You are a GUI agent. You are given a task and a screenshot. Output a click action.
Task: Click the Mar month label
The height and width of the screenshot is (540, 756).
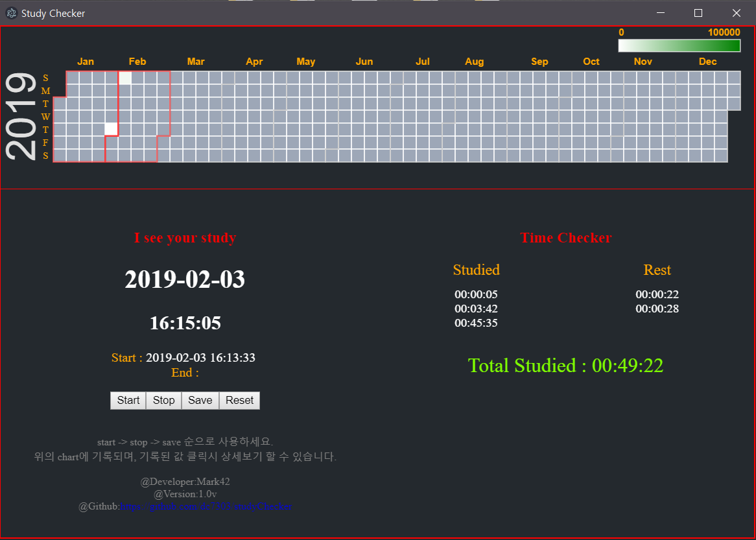(x=196, y=61)
